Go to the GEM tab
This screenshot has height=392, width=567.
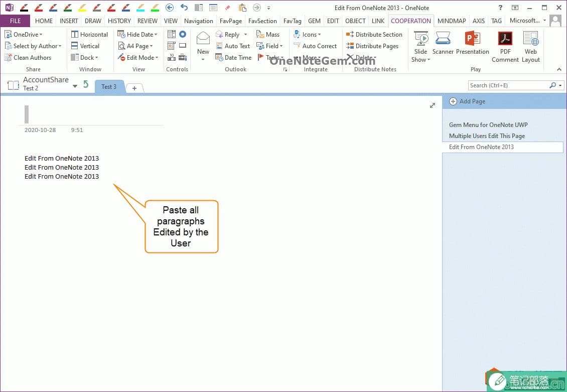coord(314,21)
